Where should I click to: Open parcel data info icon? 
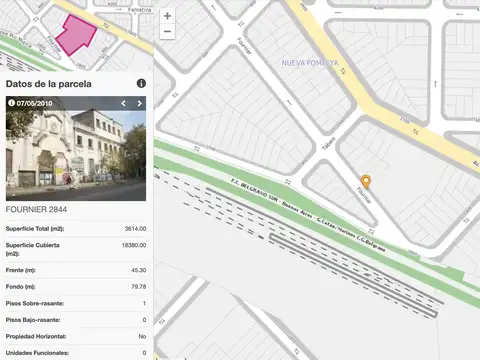pyautogui.click(x=141, y=83)
